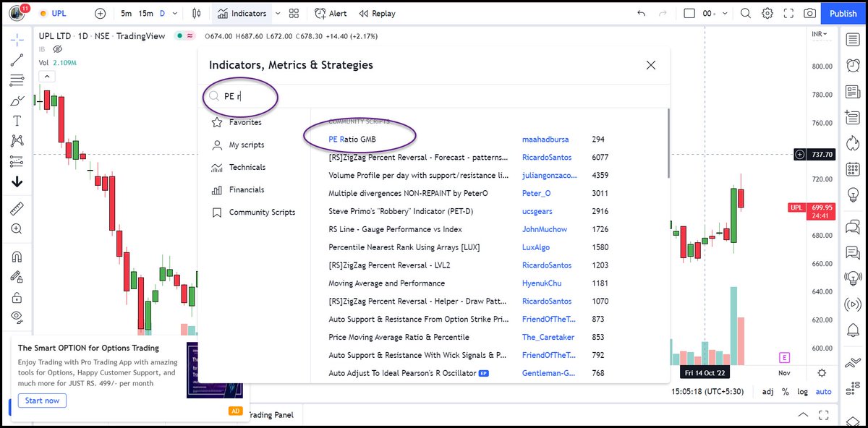The width and height of the screenshot is (868, 428).
Task: Click the Publish button
Action: (843, 13)
